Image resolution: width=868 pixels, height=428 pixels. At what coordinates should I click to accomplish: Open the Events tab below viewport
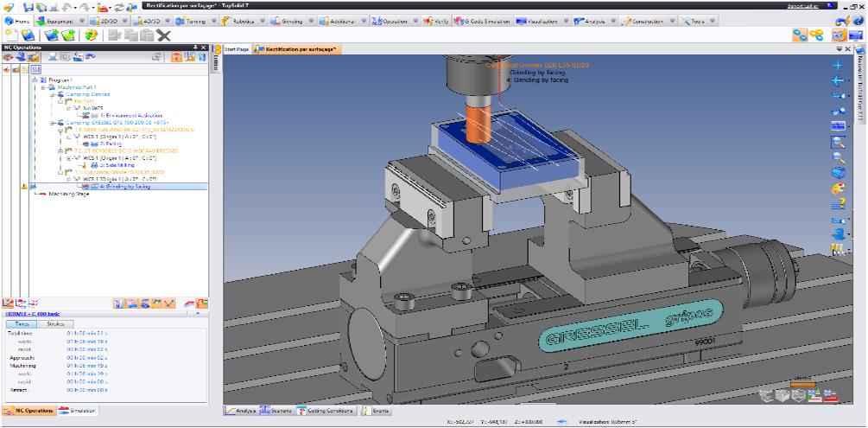pyautogui.click(x=377, y=411)
